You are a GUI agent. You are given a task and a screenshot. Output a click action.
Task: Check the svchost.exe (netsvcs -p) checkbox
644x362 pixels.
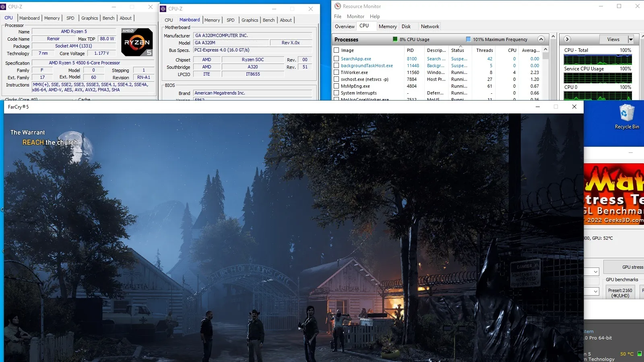[x=336, y=79]
